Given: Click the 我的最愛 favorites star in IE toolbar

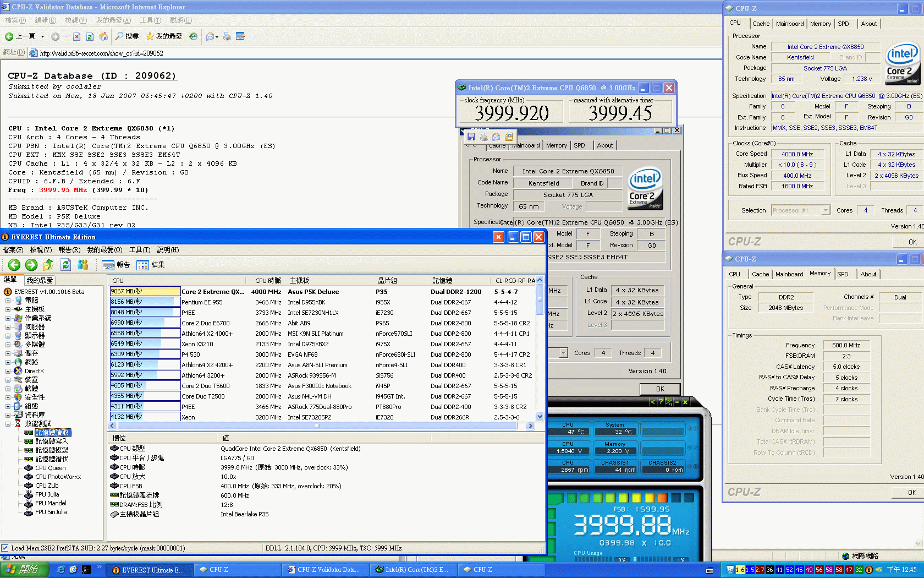Looking at the screenshot, I should click(164, 36).
